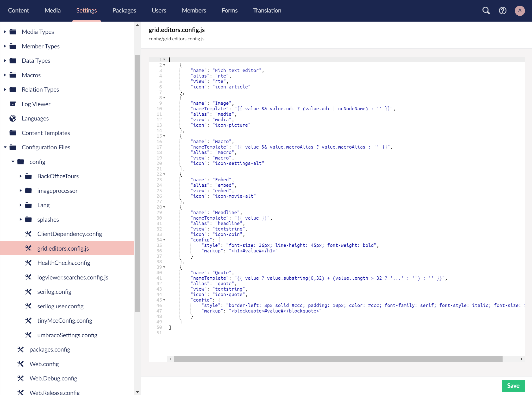Screen dimensions: 532x395
Task: Click the Web.config tools icon
Action: [x=21, y=364]
